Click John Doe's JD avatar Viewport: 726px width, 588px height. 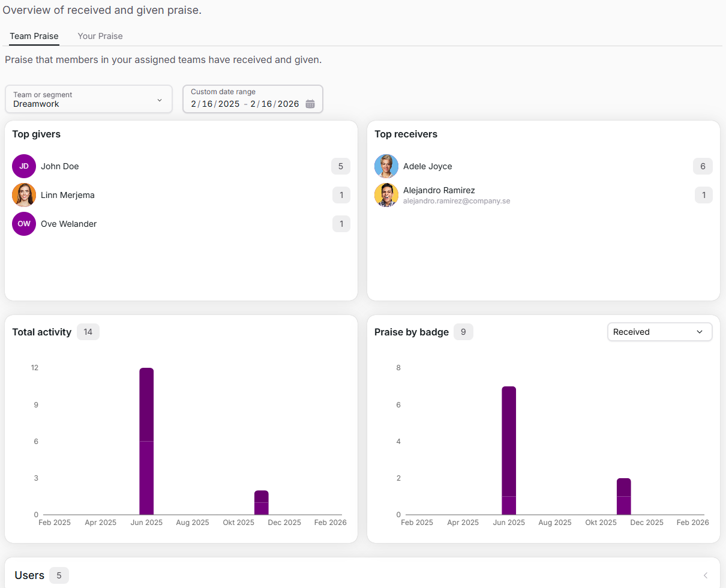(24, 166)
